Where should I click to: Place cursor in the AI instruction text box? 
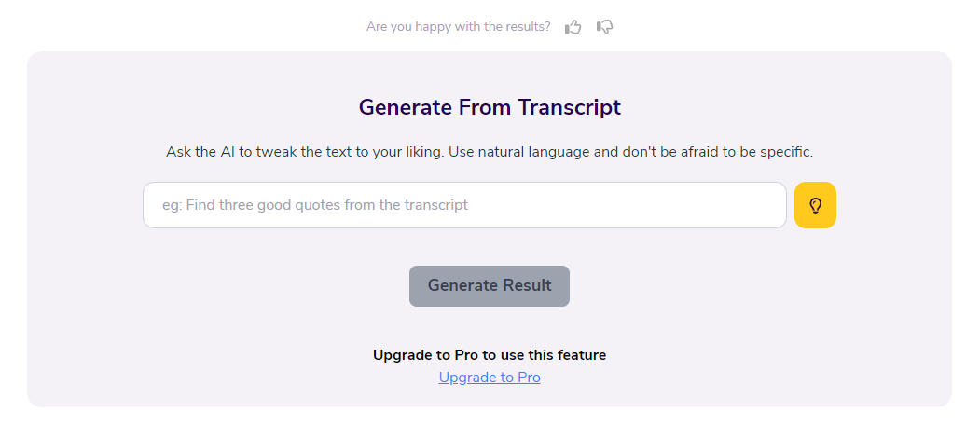tap(464, 205)
